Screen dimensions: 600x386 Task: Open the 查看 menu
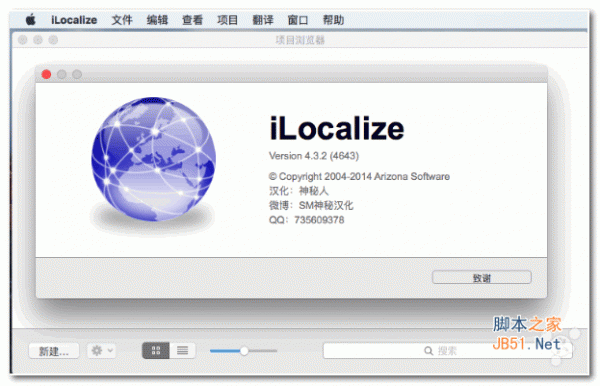(192, 20)
